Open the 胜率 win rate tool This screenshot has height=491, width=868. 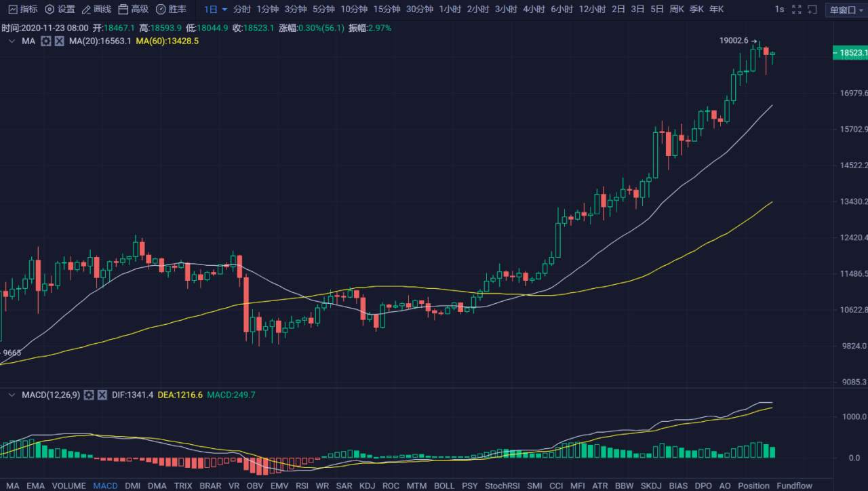171,9
